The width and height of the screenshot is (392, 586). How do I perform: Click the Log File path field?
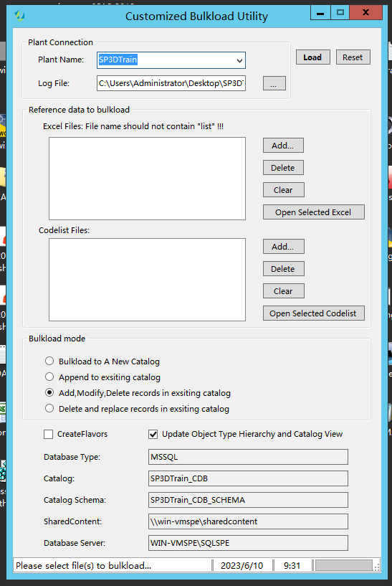pos(171,83)
